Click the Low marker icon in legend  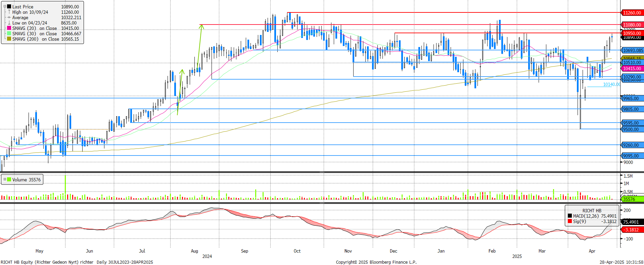[9, 23]
